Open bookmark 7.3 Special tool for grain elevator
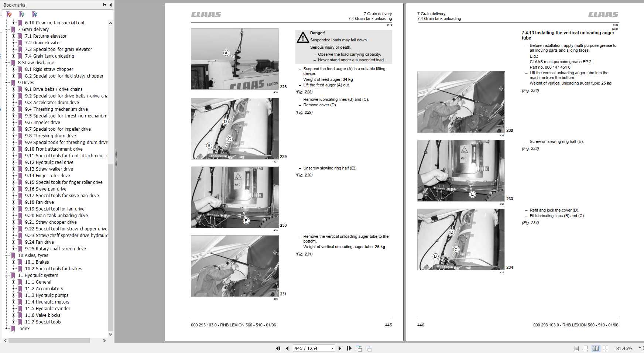This screenshot has width=644, height=353. (x=58, y=49)
